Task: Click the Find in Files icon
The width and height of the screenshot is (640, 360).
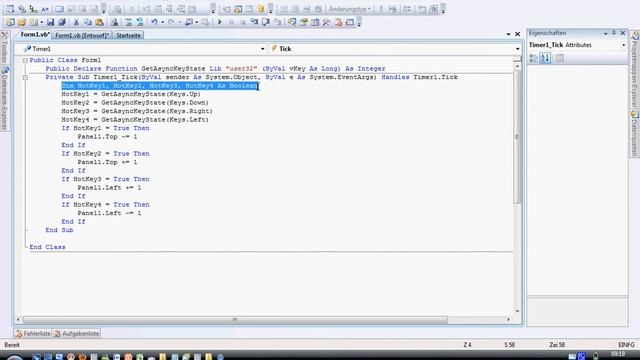Action: coord(115,22)
